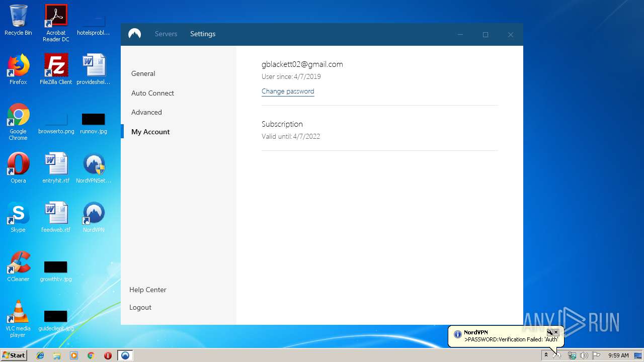Open volume speaker tray icon
Viewport: 644px width, 362px height.
point(584,355)
